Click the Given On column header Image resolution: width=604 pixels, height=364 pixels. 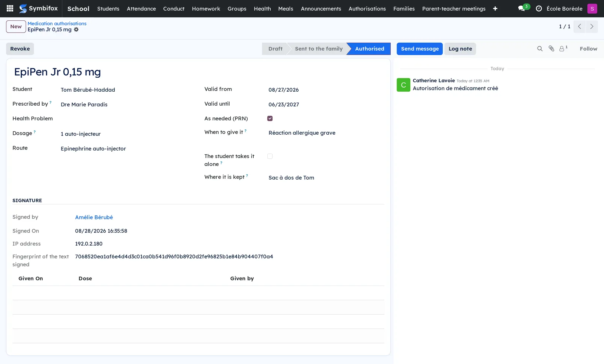(31, 278)
